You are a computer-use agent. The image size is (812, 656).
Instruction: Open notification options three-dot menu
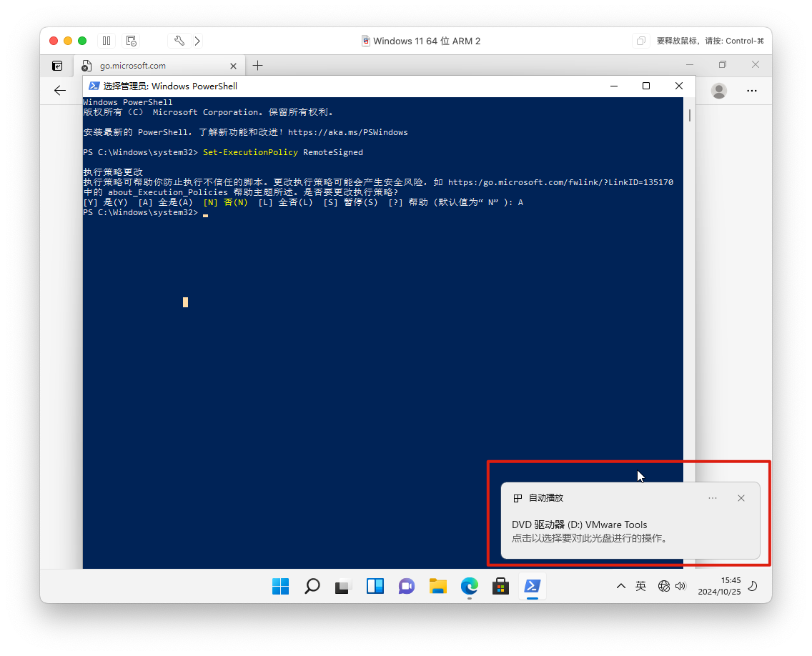click(713, 498)
